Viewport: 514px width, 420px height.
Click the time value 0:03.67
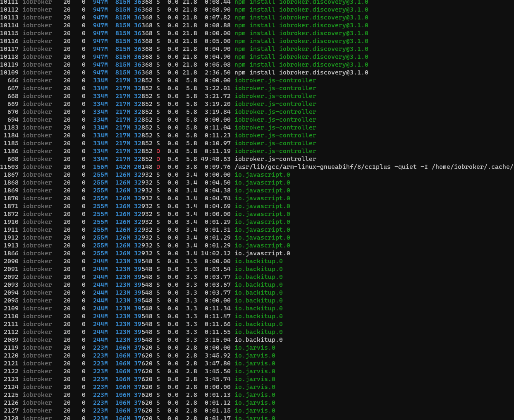[218, 285]
